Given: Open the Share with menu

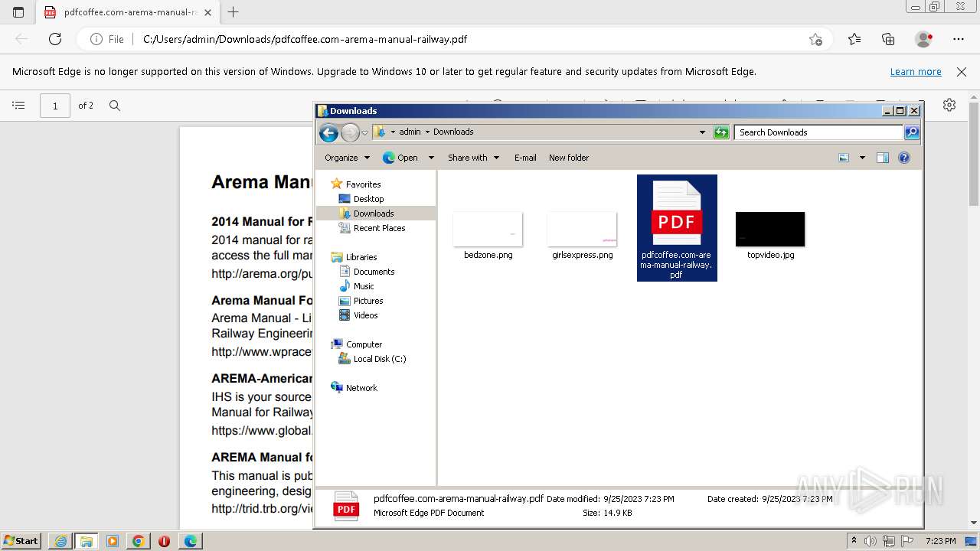Looking at the screenshot, I should tap(473, 158).
